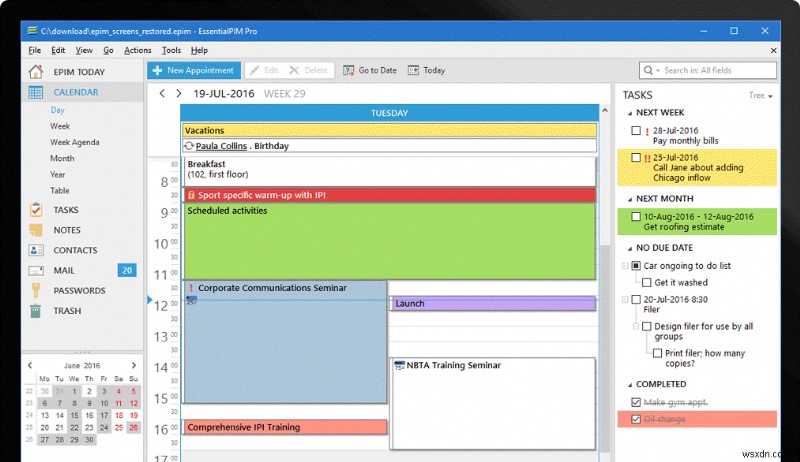Collapse the Filer task tree node
Viewport: 800px width, 462px height.
624,299
